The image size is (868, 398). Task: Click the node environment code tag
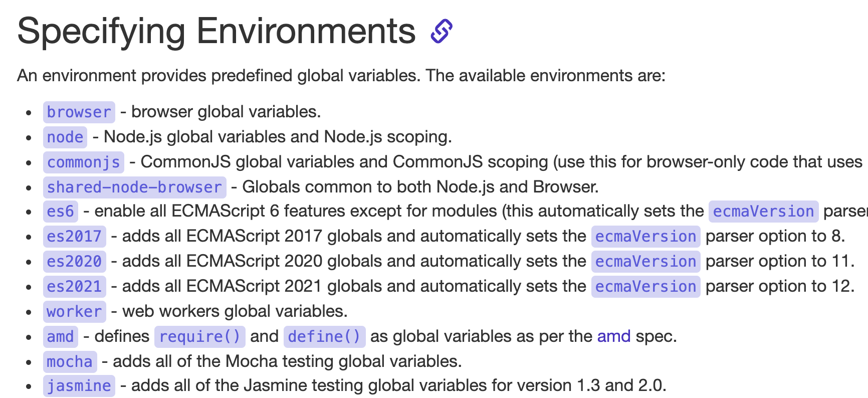pyautogui.click(x=65, y=137)
